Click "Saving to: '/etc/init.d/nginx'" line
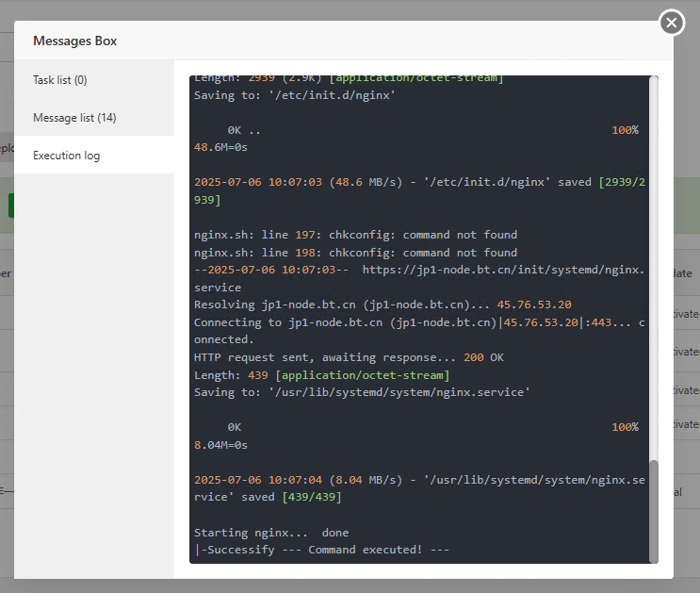 295,95
